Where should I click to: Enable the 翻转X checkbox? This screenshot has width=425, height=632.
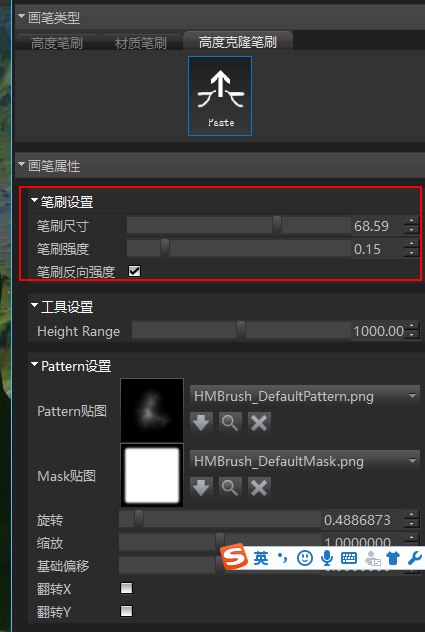pyautogui.click(x=127, y=588)
